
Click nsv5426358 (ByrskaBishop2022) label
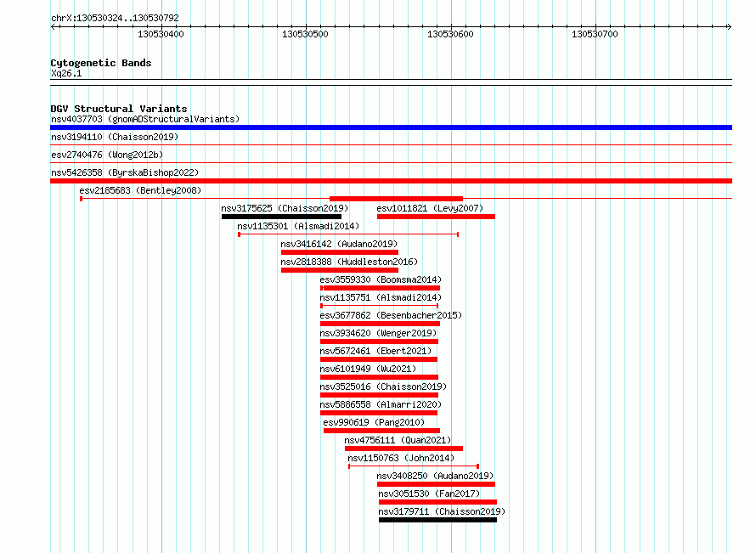(125, 172)
